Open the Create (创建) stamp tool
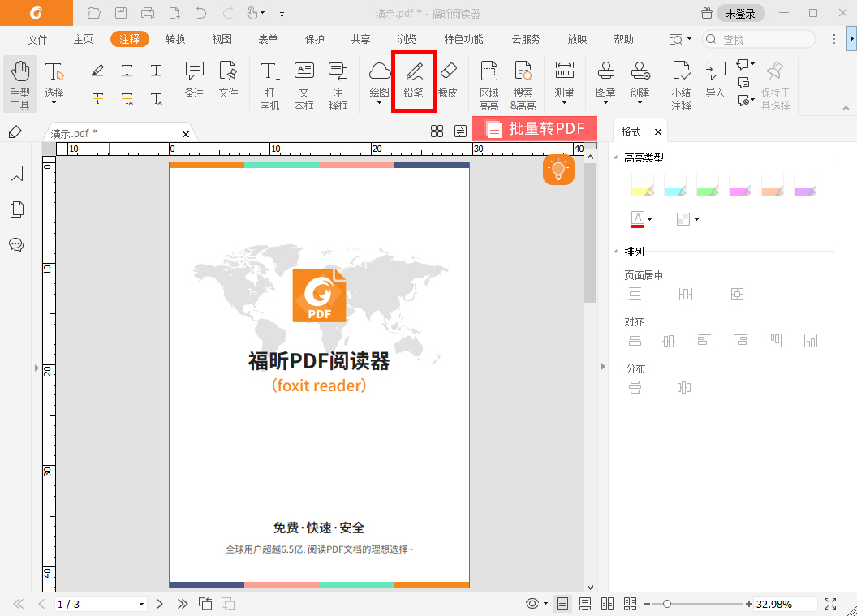The image size is (857, 616). pos(640,82)
